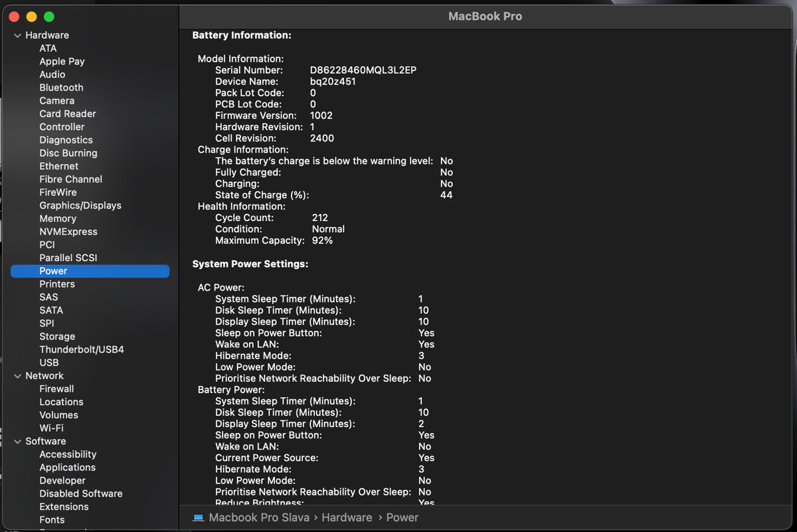The height and width of the screenshot is (532, 797).
Task: Select Developer under Software
Action: coord(62,481)
